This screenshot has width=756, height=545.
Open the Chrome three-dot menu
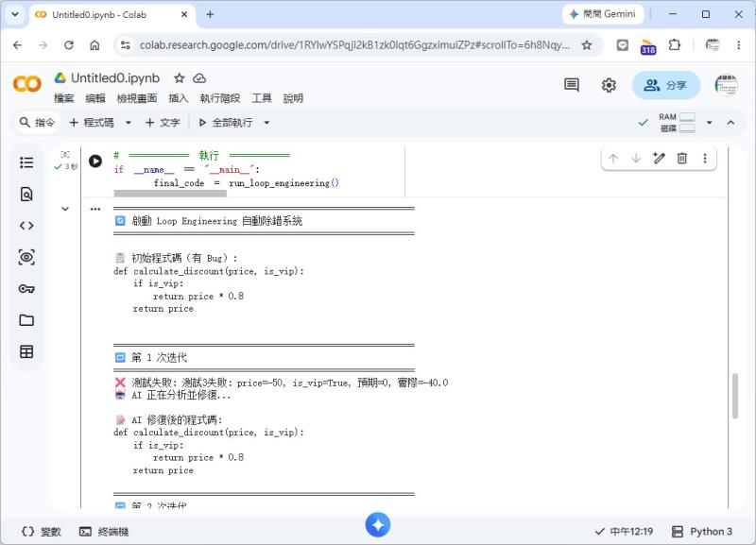738,45
